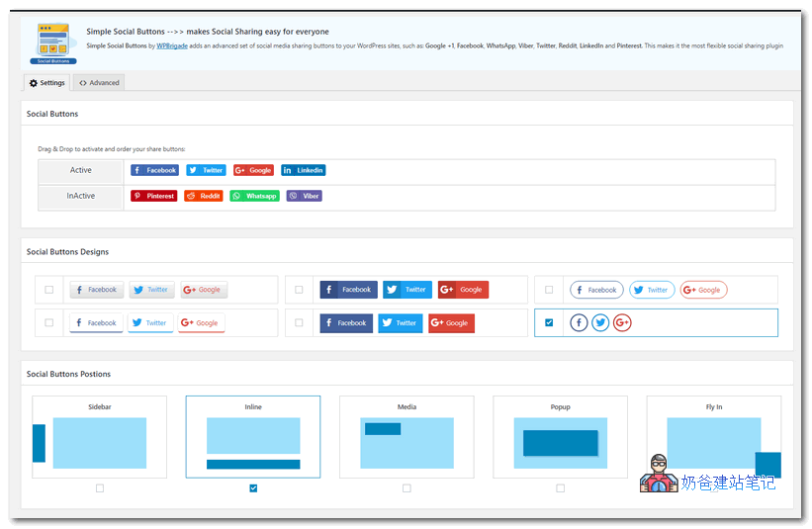Open the Settings tab
Screen dimensions: 812x529
(x=47, y=83)
